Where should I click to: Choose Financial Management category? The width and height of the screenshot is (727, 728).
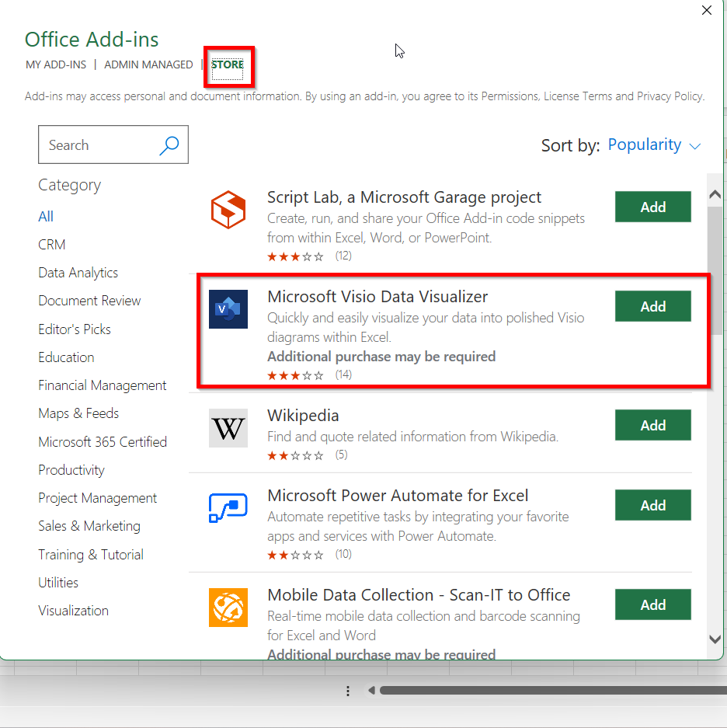tap(102, 385)
